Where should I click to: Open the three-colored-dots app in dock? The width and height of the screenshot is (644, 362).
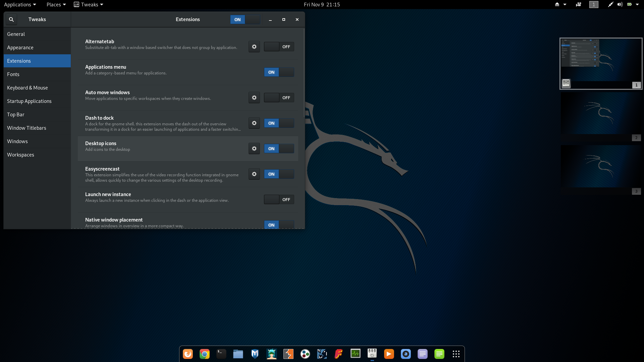[x=305, y=354]
